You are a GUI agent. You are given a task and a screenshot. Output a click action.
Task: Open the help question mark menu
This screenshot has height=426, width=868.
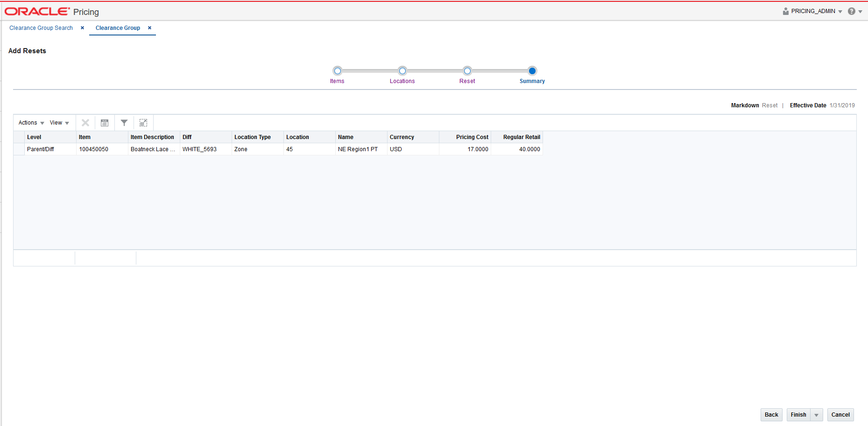[x=855, y=11]
